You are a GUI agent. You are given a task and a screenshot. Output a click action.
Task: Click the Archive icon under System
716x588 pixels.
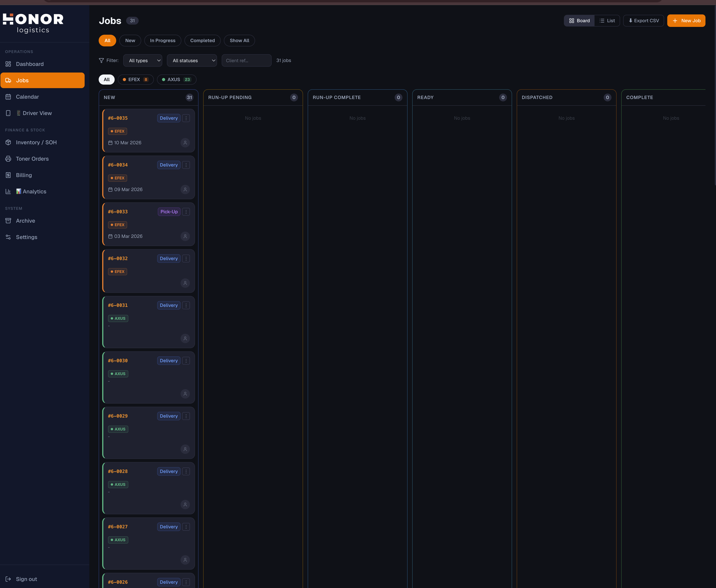pos(8,220)
